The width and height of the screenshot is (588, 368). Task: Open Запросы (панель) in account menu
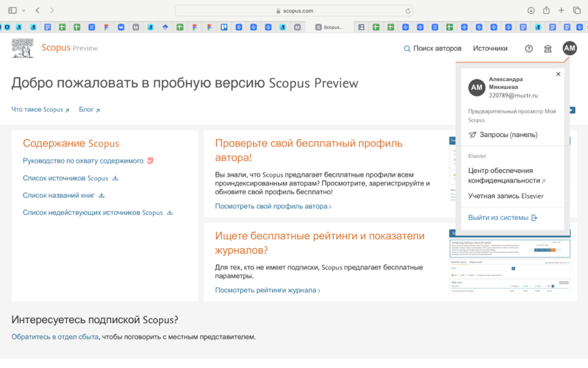pyautogui.click(x=503, y=135)
